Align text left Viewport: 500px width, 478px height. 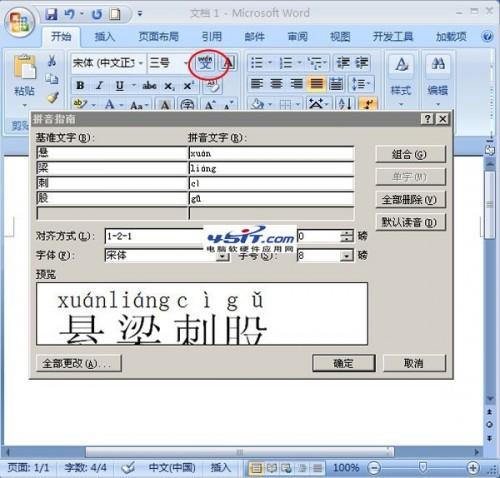[x=257, y=83]
